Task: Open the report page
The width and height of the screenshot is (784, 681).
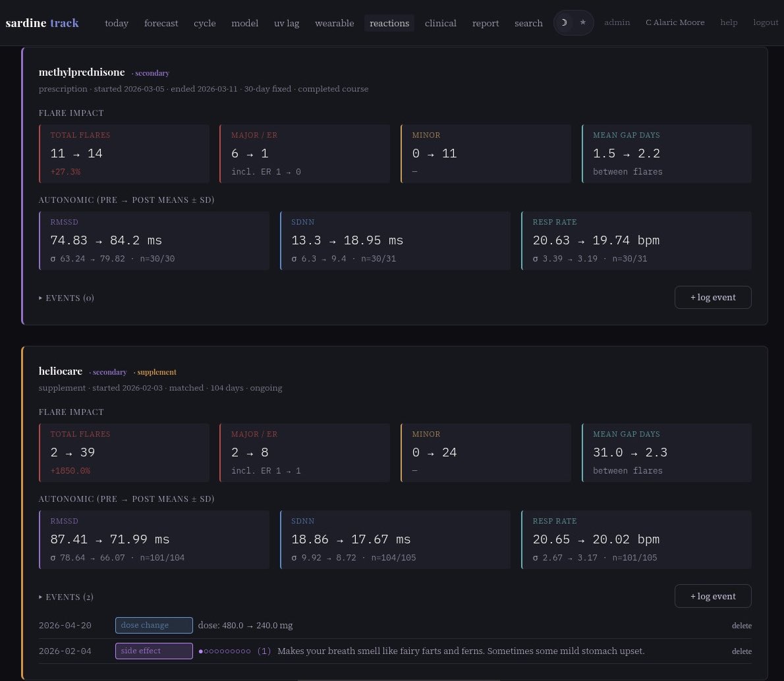Action: 486,23
